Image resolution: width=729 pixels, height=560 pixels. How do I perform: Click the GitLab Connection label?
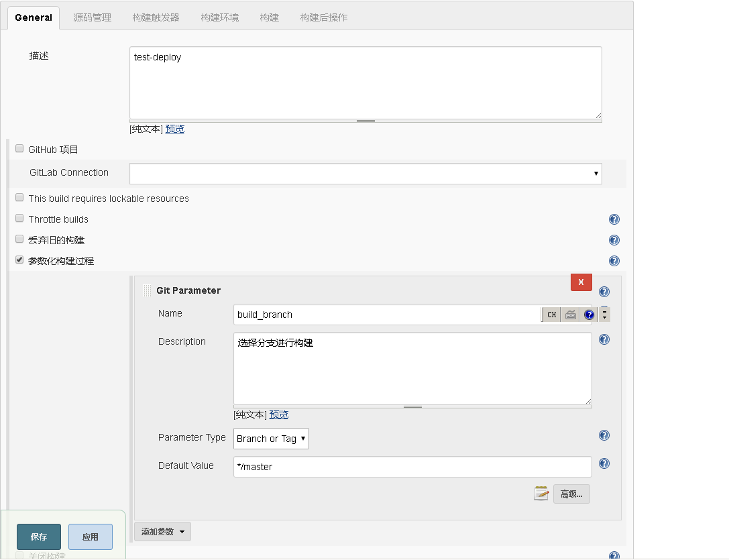69,172
